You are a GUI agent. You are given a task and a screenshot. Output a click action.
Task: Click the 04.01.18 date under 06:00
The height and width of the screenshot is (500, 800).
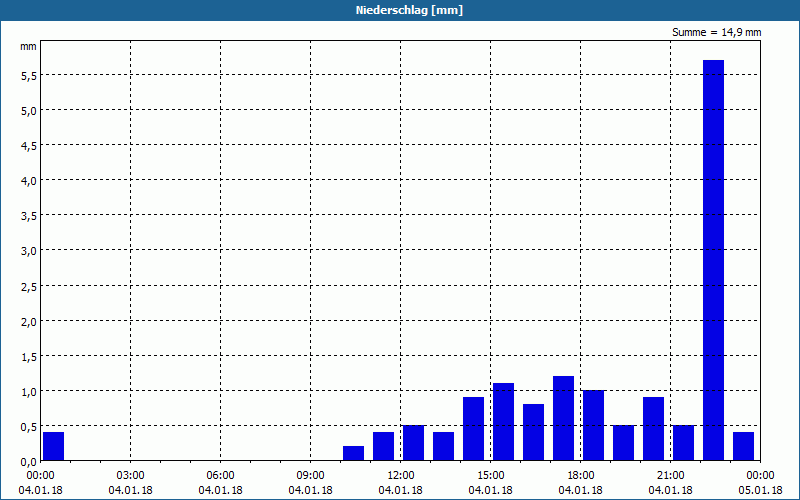coord(220,490)
